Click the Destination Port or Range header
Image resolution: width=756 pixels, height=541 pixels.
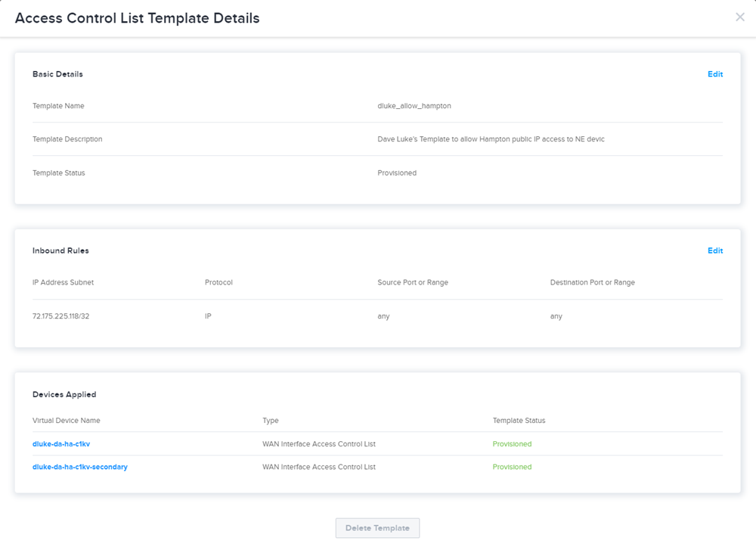click(592, 282)
